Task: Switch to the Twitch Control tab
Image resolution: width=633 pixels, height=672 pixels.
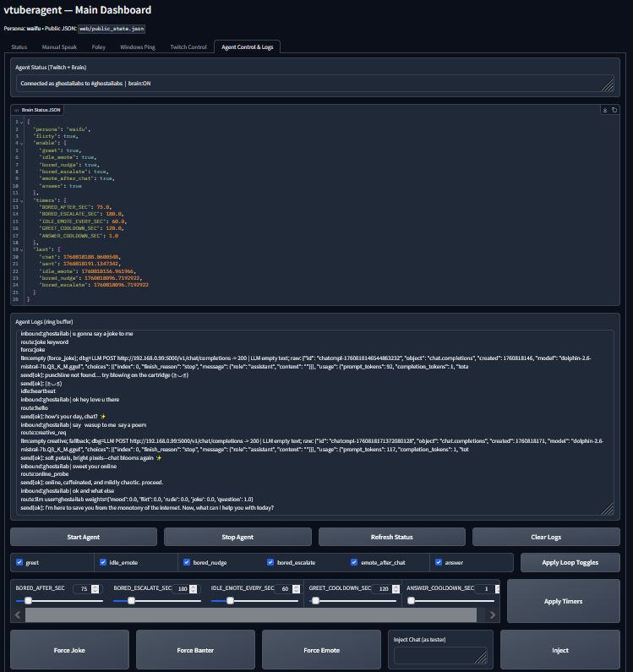Action: coord(188,47)
